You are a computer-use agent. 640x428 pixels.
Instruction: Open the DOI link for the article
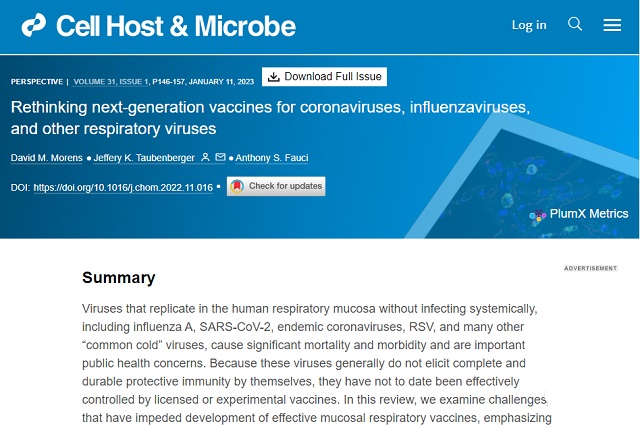click(x=123, y=188)
